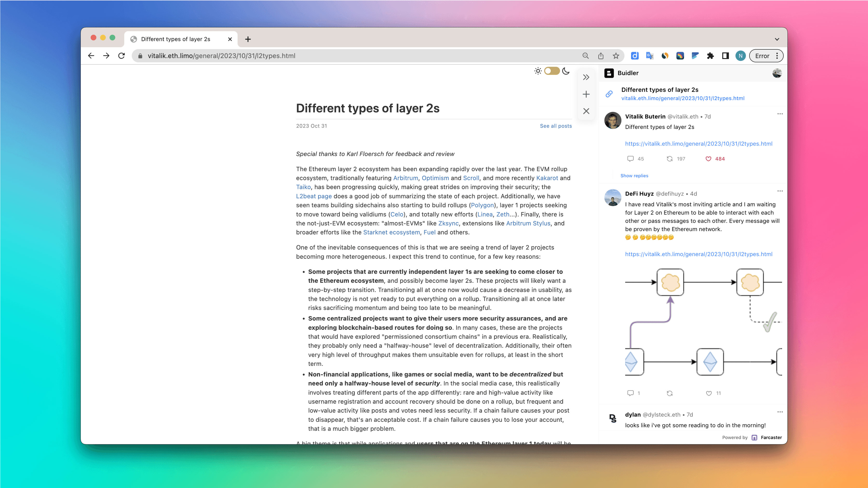Open the Scroll link
The width and height of the screenshot is (868, 488).
pyautogui.click(x=471, y=178)
